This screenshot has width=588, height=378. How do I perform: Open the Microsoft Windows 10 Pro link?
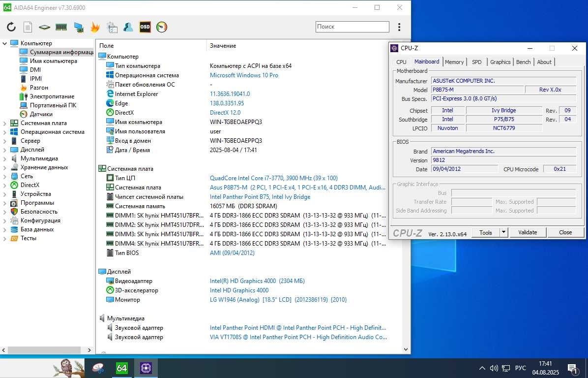(x=244, y=75)
